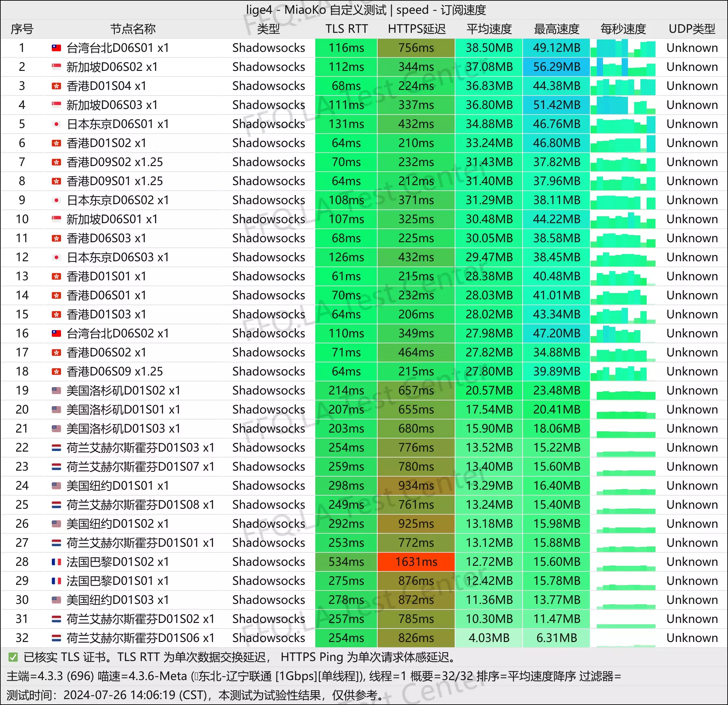The height and width of the screenshot is (705, 728).
Task: Click per-second speed graph for 香港D01S02
Action: point(623,143)
